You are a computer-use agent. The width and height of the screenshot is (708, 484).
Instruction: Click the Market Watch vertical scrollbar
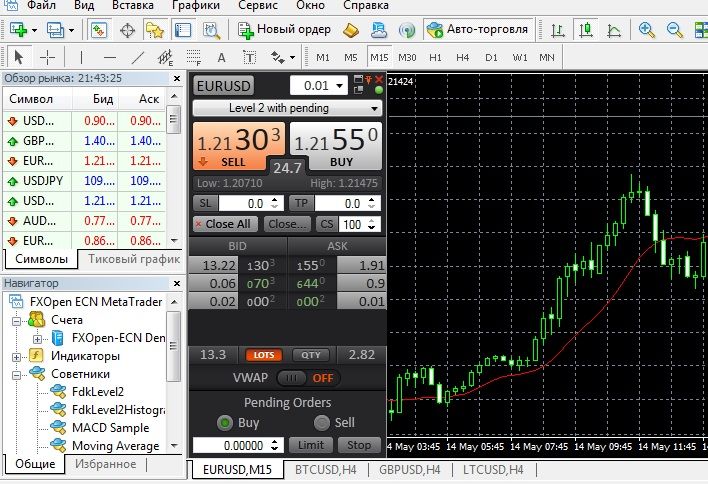pos(174,168)
